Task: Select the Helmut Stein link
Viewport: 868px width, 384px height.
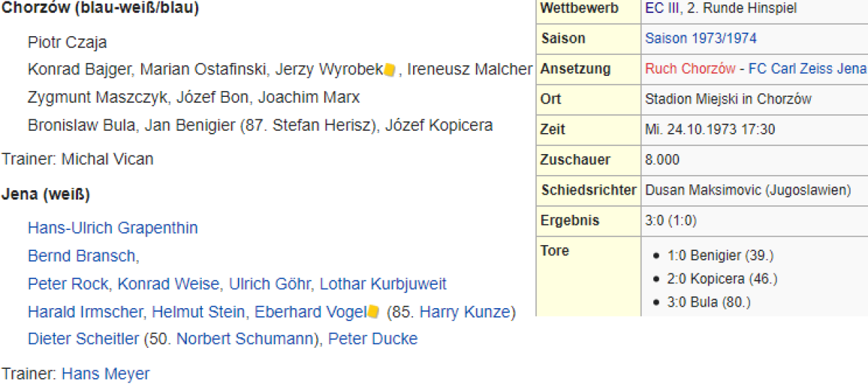Action: click(200, 312)
